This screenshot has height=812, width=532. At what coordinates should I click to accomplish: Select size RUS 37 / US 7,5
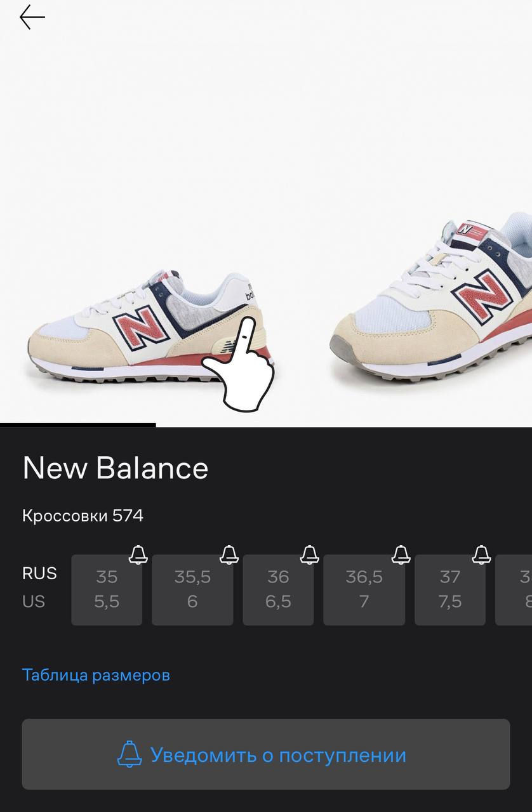coord(450,590)
